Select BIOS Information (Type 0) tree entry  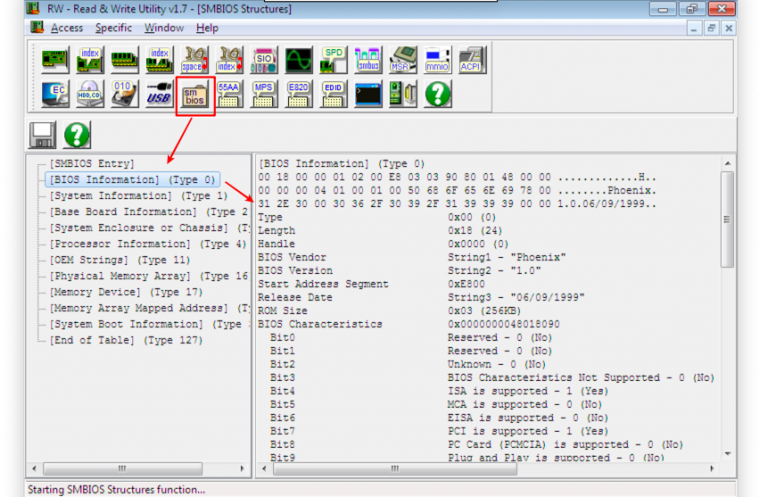(132, 180)
